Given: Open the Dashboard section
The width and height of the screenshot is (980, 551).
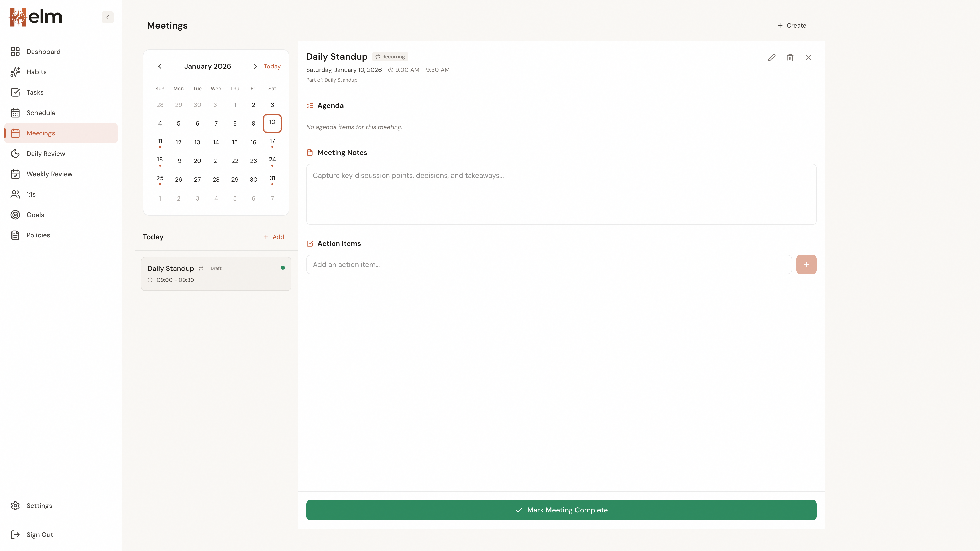Looking at the screenshot, I should (x=43, y=51).
